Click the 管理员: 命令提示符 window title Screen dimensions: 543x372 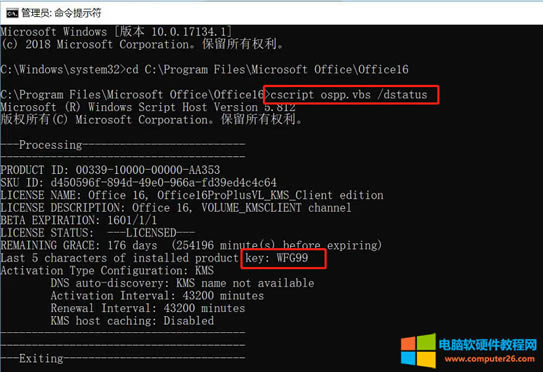click(61, 13)
